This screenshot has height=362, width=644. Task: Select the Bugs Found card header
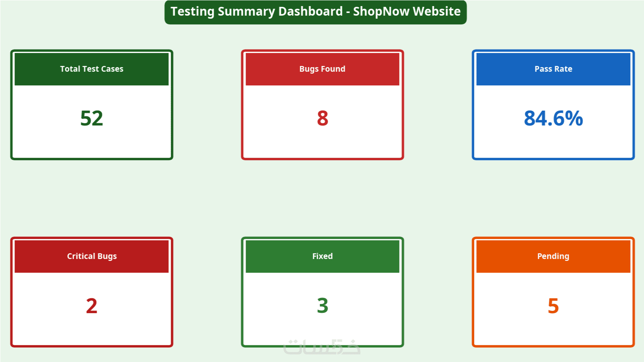click(x=322, y=69)
